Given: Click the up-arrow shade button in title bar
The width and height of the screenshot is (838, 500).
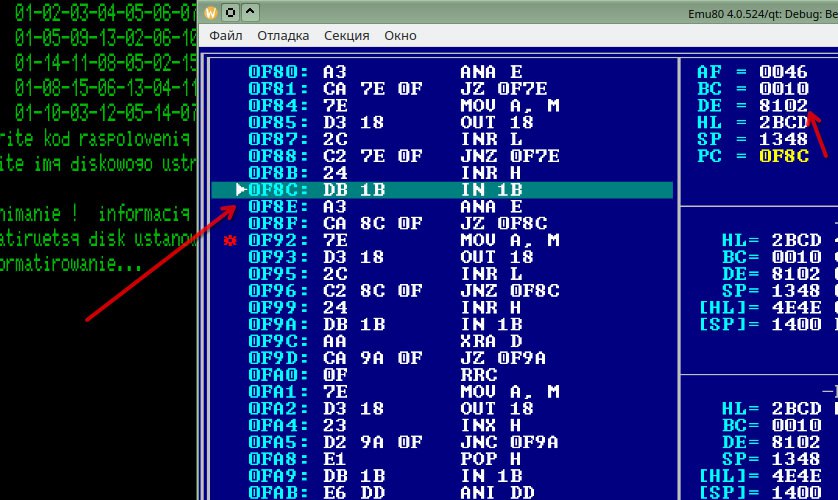Looking at the screenshot, I should tap(250, 12).
